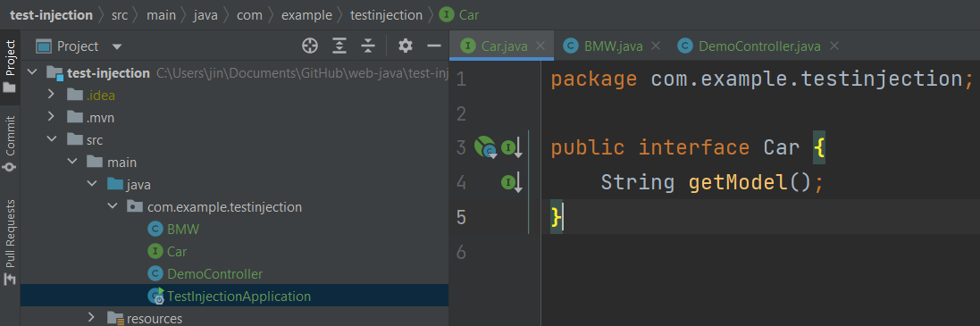This screenshot has width=980, height=326.
Task: Click the implementations gutter icon on line 3
Action: pos(513,148)
